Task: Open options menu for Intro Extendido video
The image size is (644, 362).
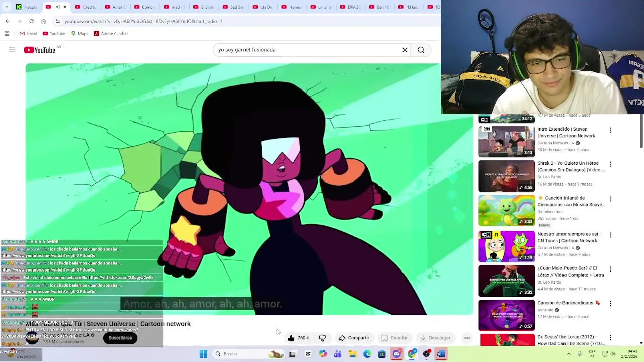Action: click(x=611, y=130)
